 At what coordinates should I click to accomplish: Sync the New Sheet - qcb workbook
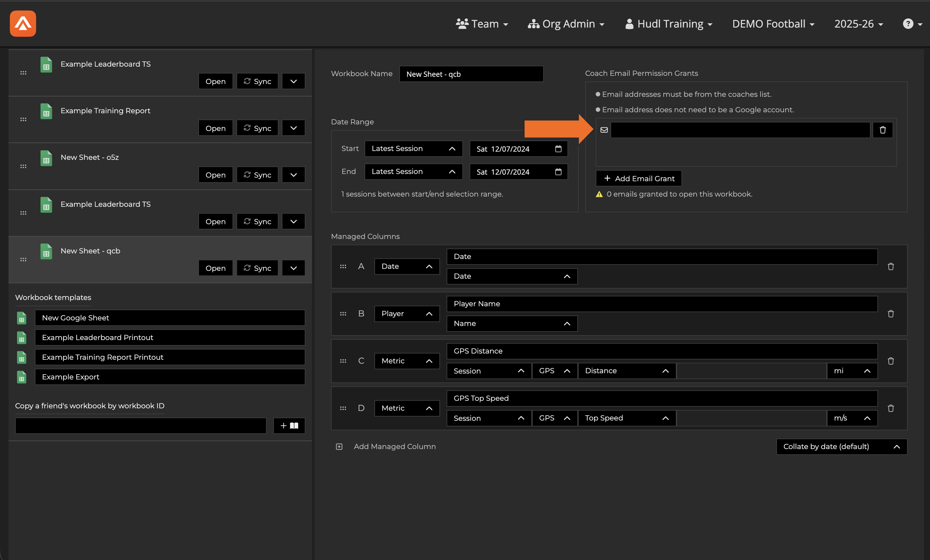point(257,268)
